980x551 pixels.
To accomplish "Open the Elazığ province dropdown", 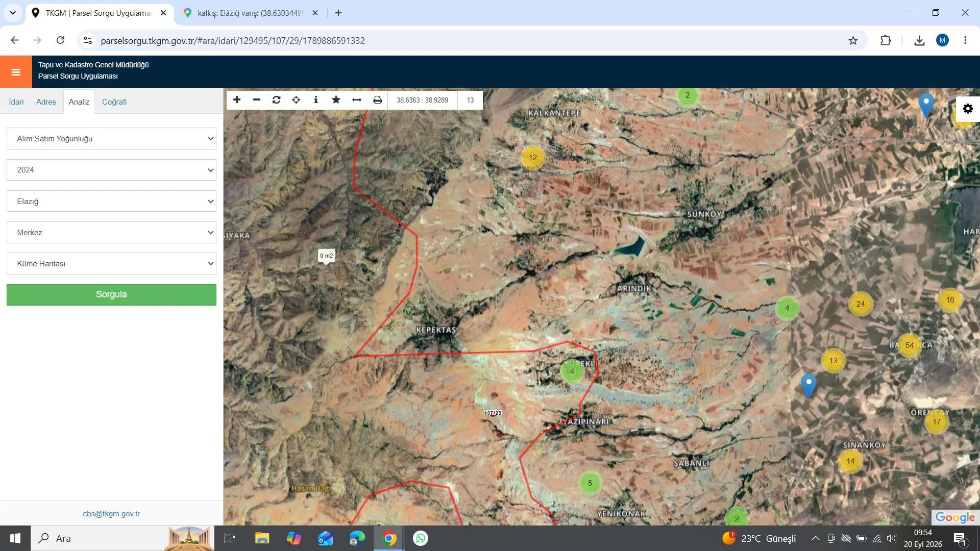I will point(111,202).
